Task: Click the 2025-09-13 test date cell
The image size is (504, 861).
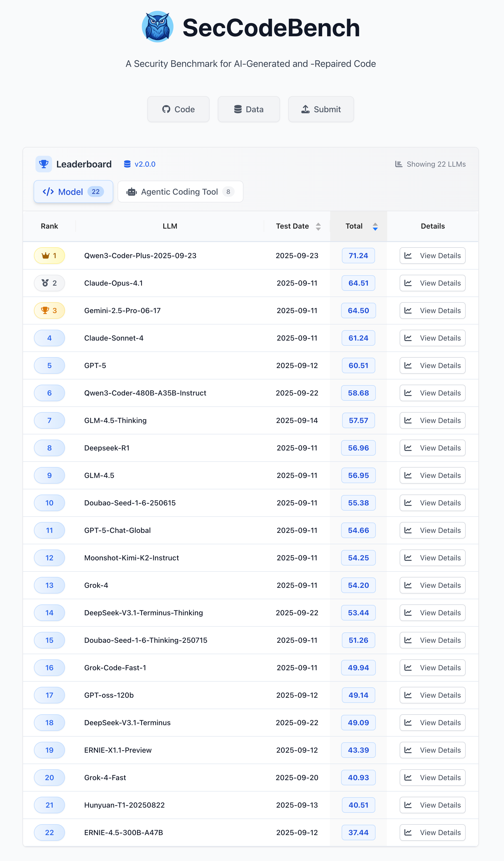Action: tap(297, 805)
